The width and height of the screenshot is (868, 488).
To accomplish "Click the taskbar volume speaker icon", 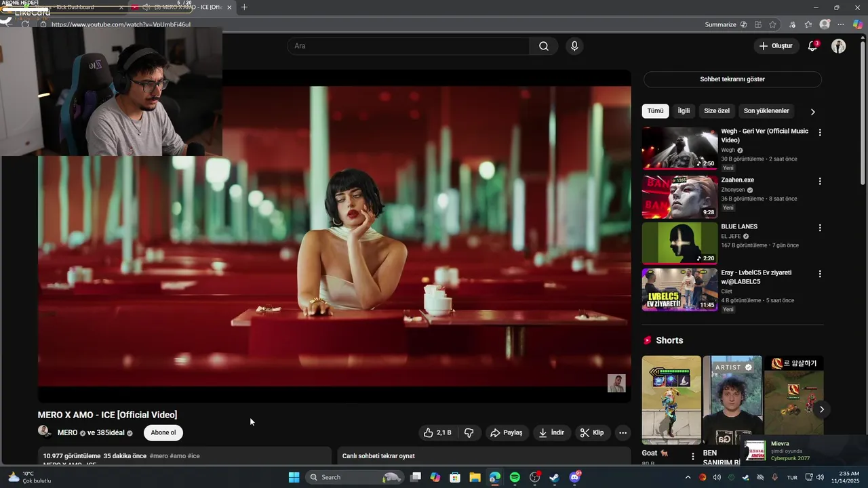I will [x=820, y=477].
